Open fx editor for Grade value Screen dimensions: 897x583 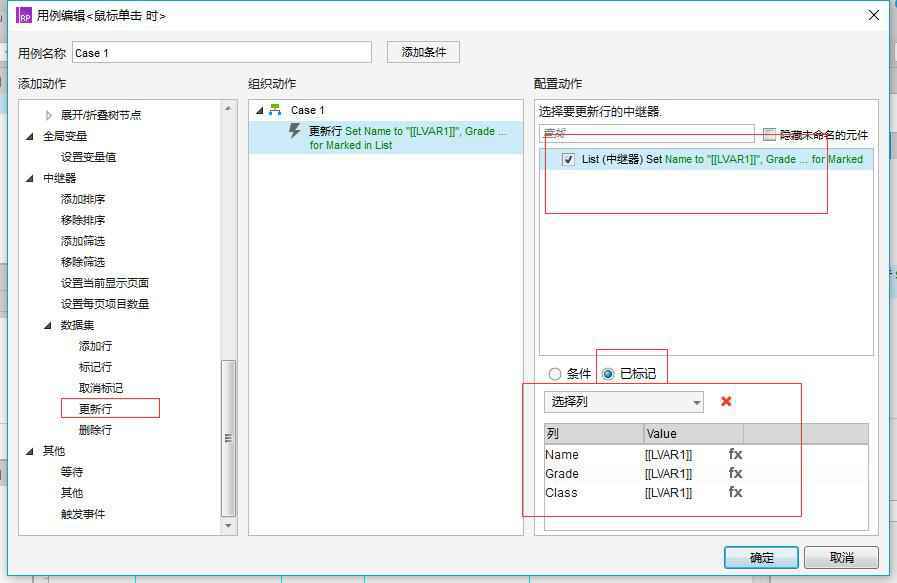tap(735, 473)
